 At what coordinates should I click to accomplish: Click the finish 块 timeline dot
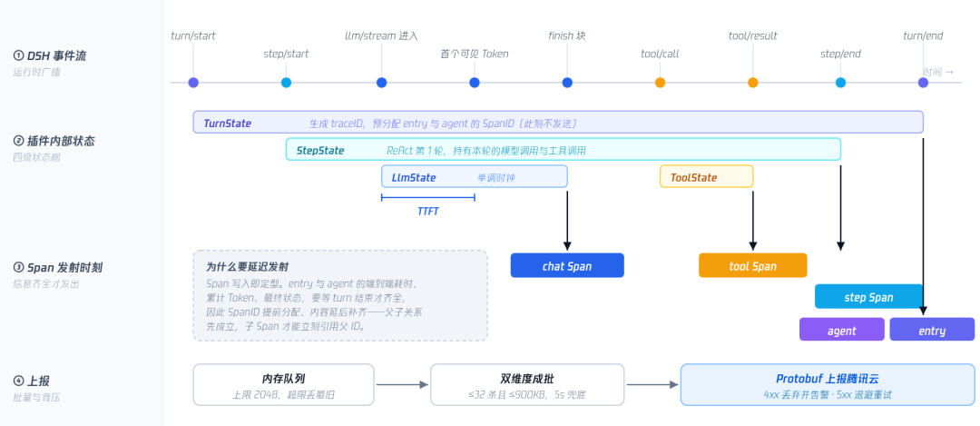[x=567, y=83]
